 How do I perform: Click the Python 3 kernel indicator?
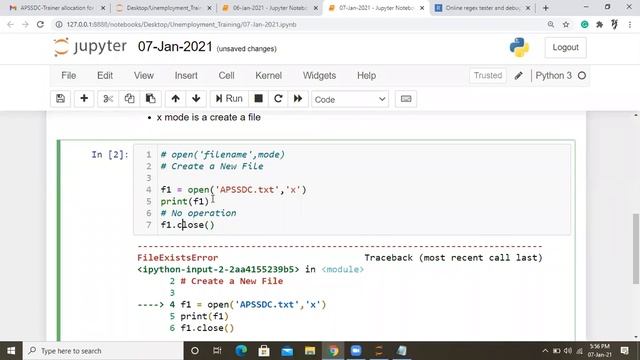point(560,76)
